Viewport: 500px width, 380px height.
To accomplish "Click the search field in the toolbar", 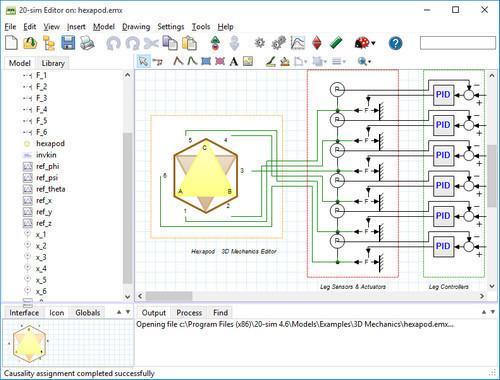I will coord(458,43).
